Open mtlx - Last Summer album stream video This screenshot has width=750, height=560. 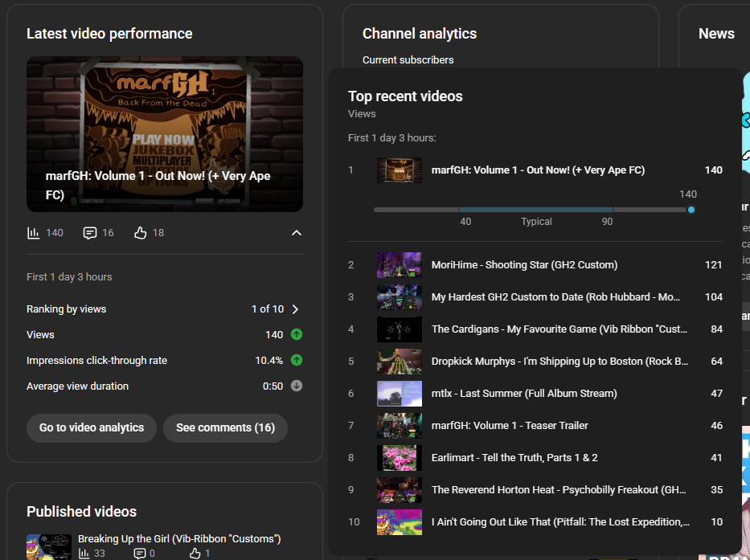[524, 394]
